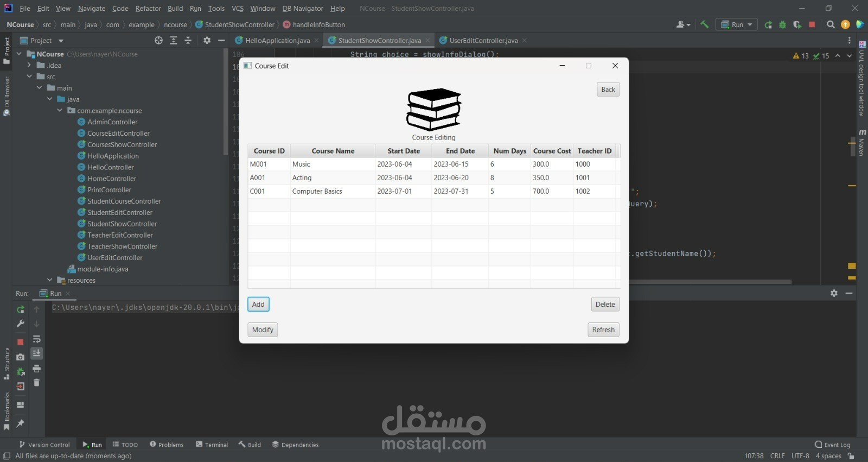Click the editor horizontal scrollbar
This screenshot has height=462, width=868.
(x=710, y=282)
